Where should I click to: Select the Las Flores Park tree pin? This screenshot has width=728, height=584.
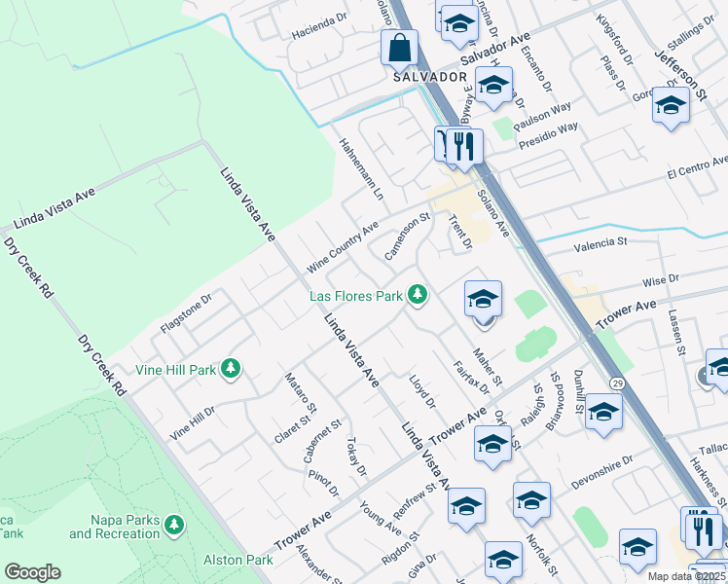[x=418, y=295]
